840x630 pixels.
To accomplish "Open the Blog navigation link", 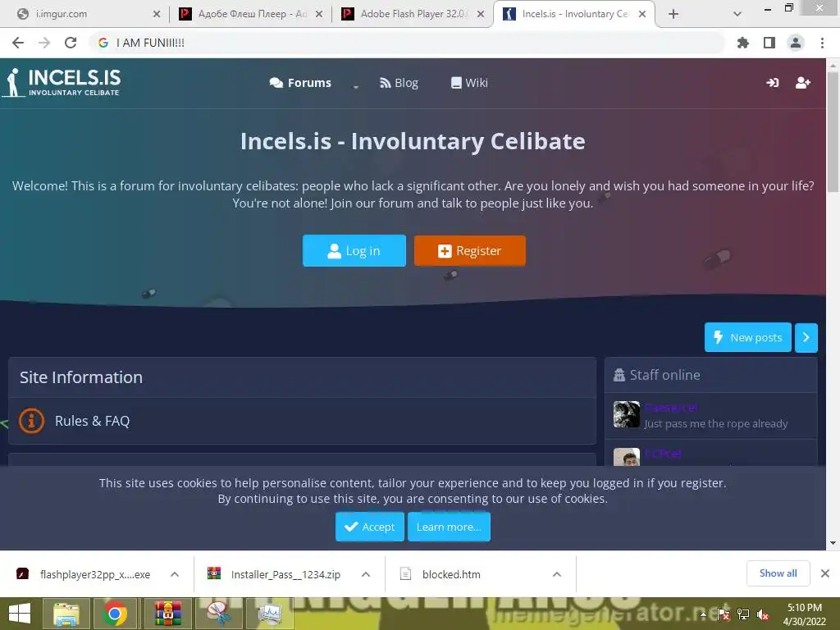I will (399, 83).
